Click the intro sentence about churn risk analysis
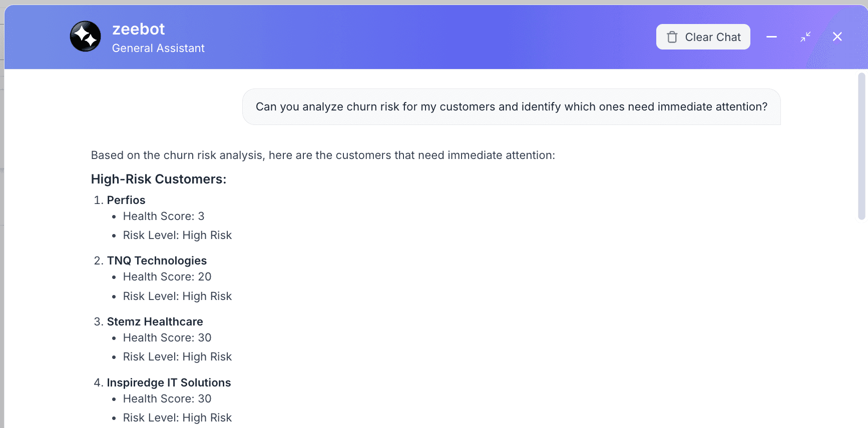 pos(323,155)
